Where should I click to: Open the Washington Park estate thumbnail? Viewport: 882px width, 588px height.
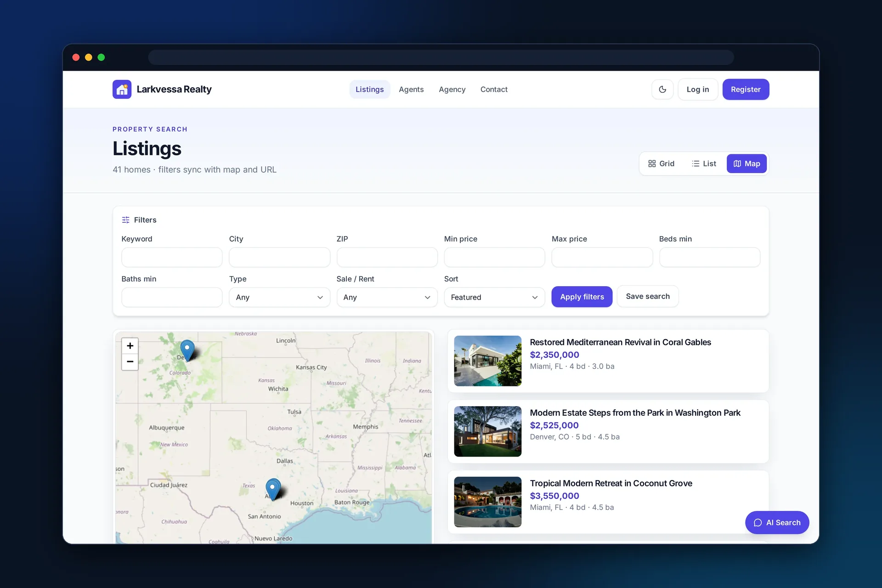487,431
